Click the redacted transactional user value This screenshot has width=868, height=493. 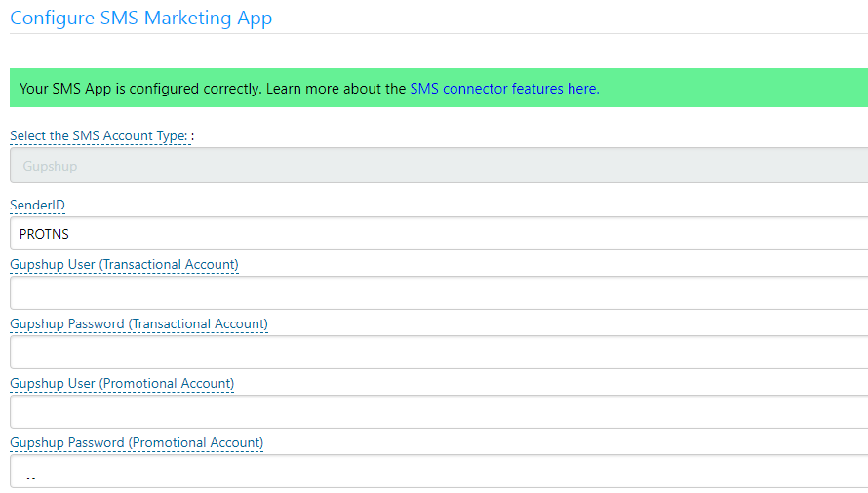[x=60, y=293]
